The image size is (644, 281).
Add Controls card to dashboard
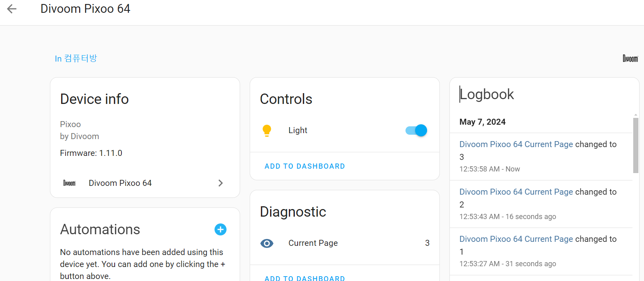click(305, 166)
